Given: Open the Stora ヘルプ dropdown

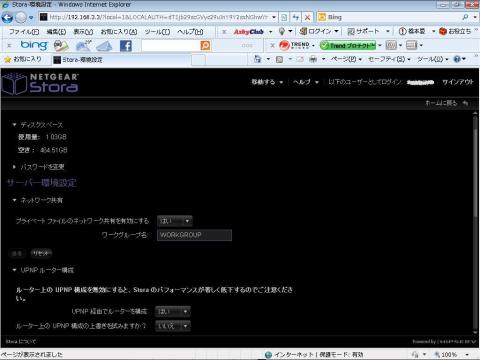Looking at the screenshot, I should 306,82.
